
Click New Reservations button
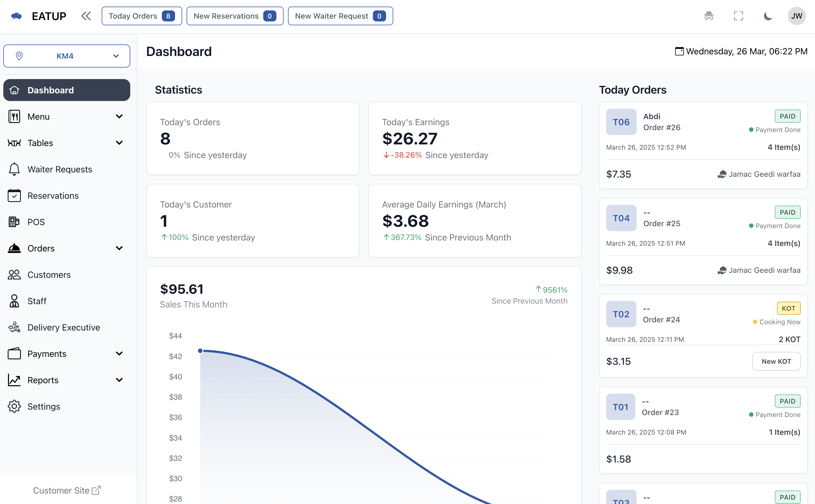235,16
